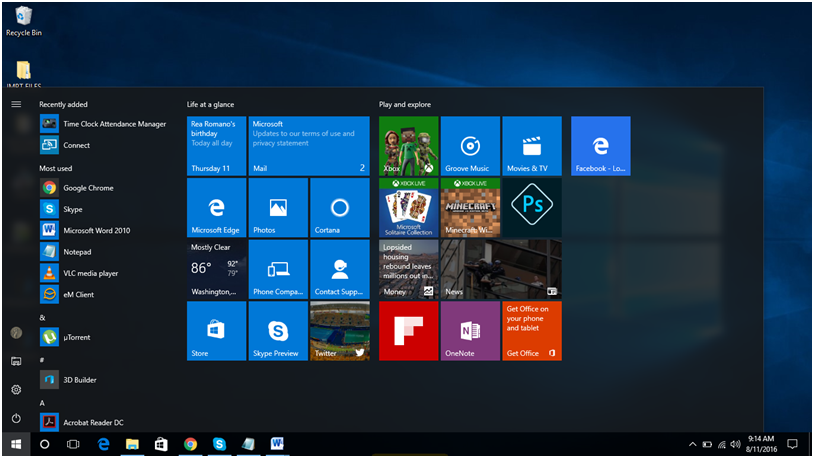Screen dimensions: 814x458
Task: Launch Microsoft Solitaire Collection tile
Action: pos(409,208)
